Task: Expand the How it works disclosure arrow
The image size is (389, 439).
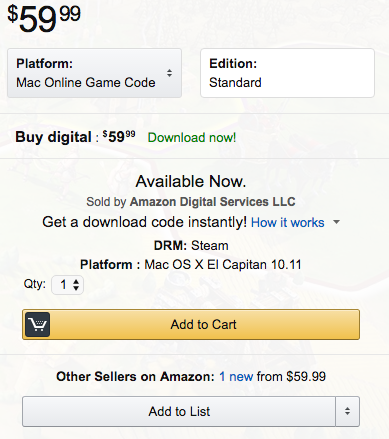Action: point(337,222)
